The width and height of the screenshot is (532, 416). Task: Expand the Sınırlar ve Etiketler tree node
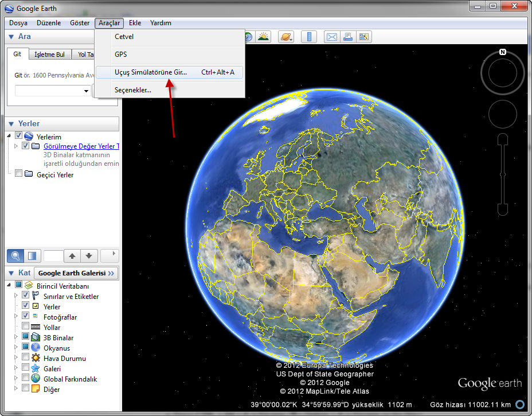[16, 297]
